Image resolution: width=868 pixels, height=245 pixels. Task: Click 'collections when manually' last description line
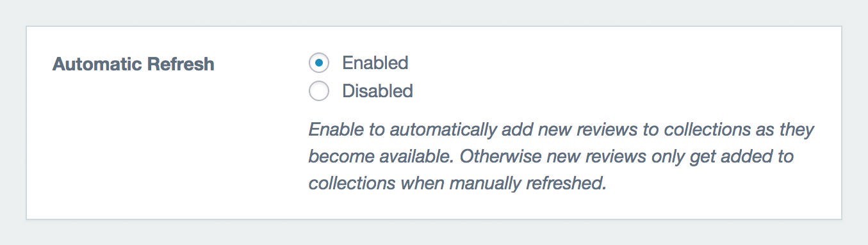point(457,184)
